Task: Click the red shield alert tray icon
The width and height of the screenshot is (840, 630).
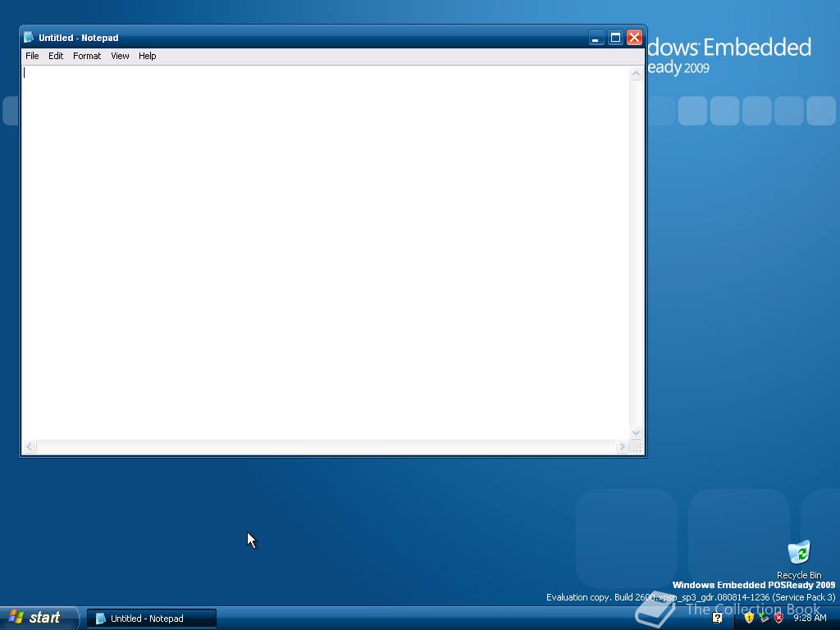Action: [x=779, y=618]
